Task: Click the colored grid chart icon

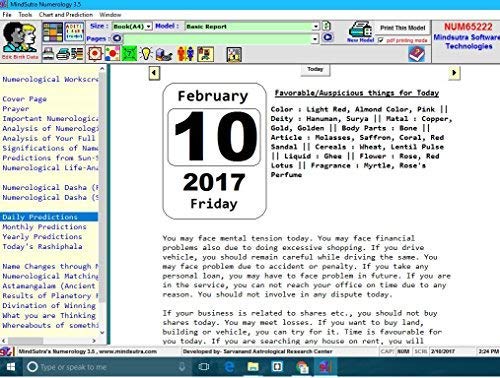Action: pyautogui.click(x=52, y=32)
